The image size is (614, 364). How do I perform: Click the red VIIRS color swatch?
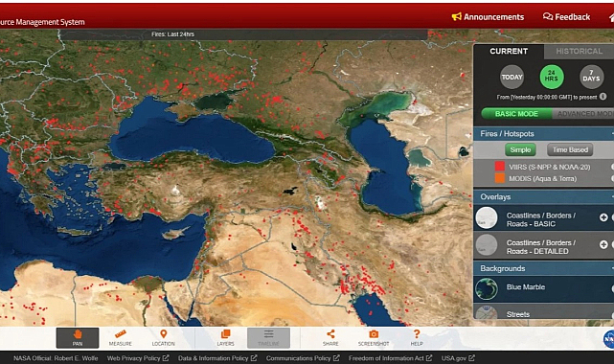coord(500,167)
